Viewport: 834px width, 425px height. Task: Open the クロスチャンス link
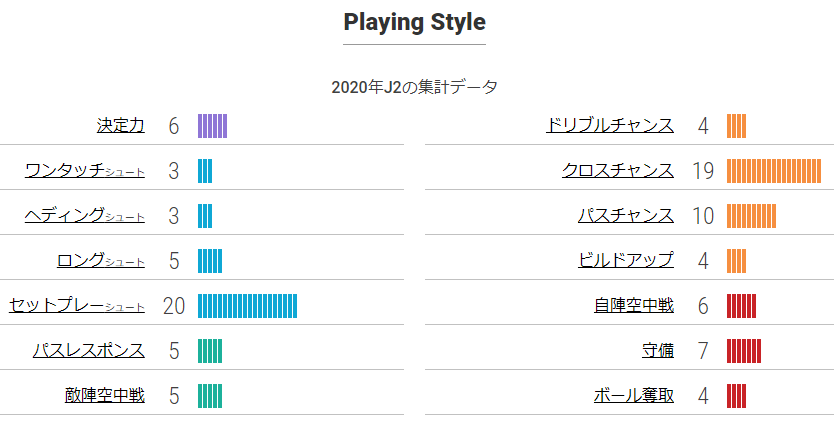tap(618, 171)
